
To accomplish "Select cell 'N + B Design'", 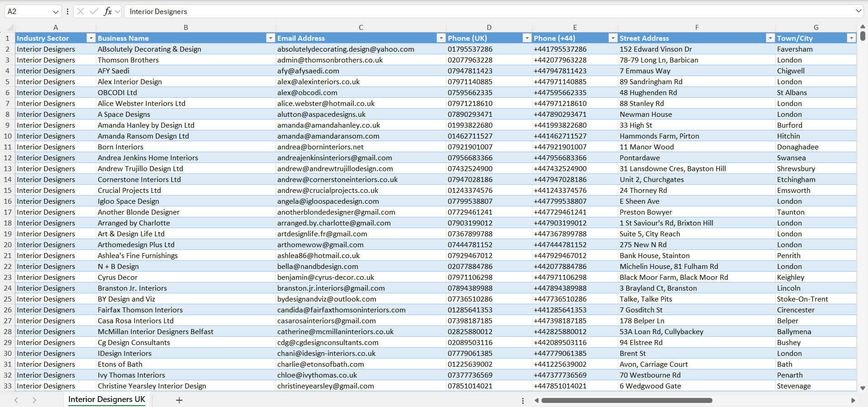I will (186, 266).
